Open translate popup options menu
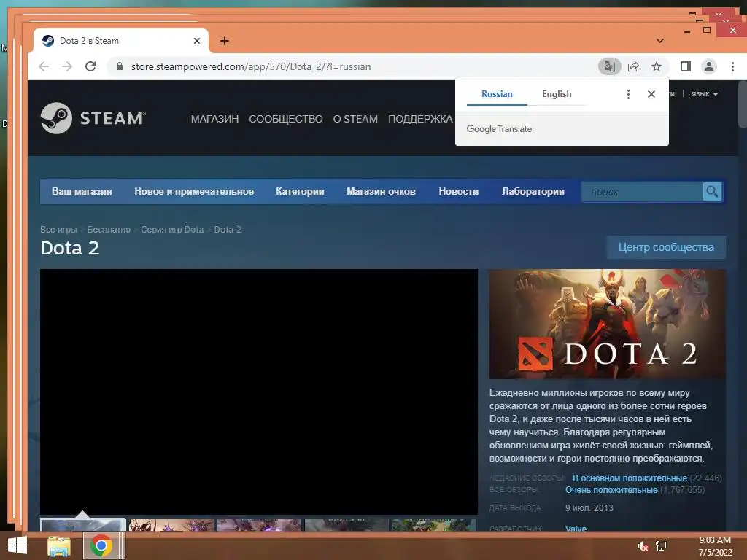This screenshot has height=560, width=747. [x=628, y=94]
